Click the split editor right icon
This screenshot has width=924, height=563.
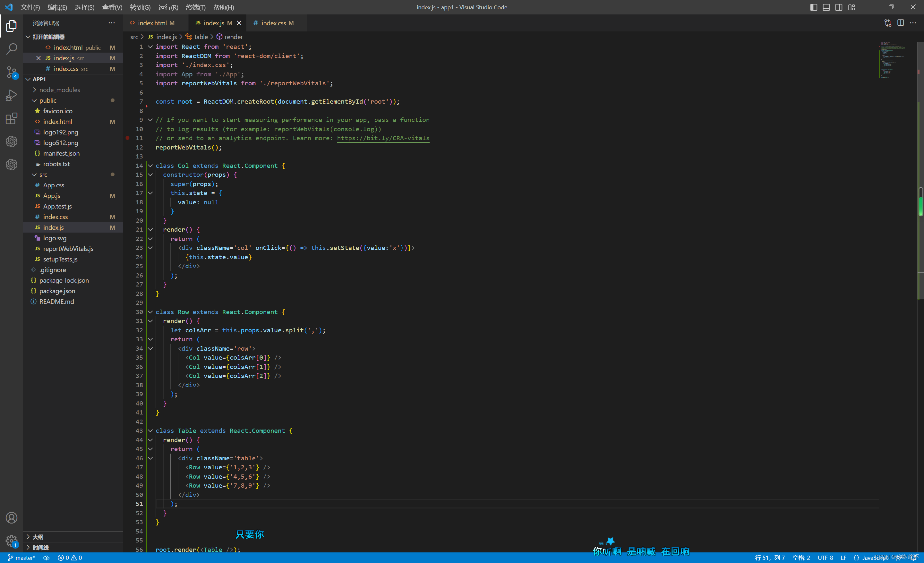pos(900,23)
